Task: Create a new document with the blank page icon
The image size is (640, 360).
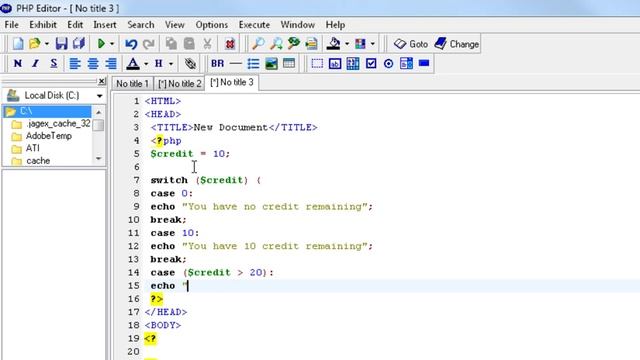Action: [18, 43]
